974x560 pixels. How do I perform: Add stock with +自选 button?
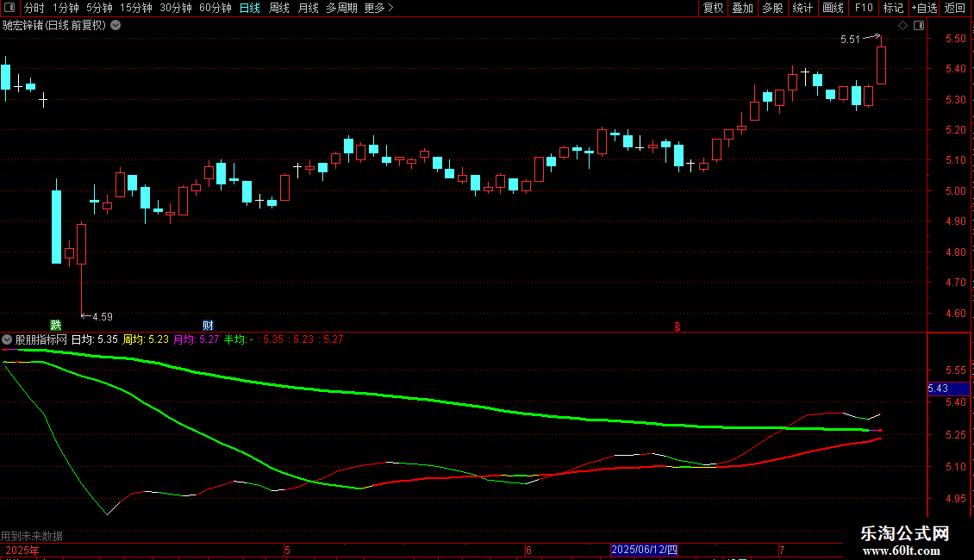[x=924, y=8]
